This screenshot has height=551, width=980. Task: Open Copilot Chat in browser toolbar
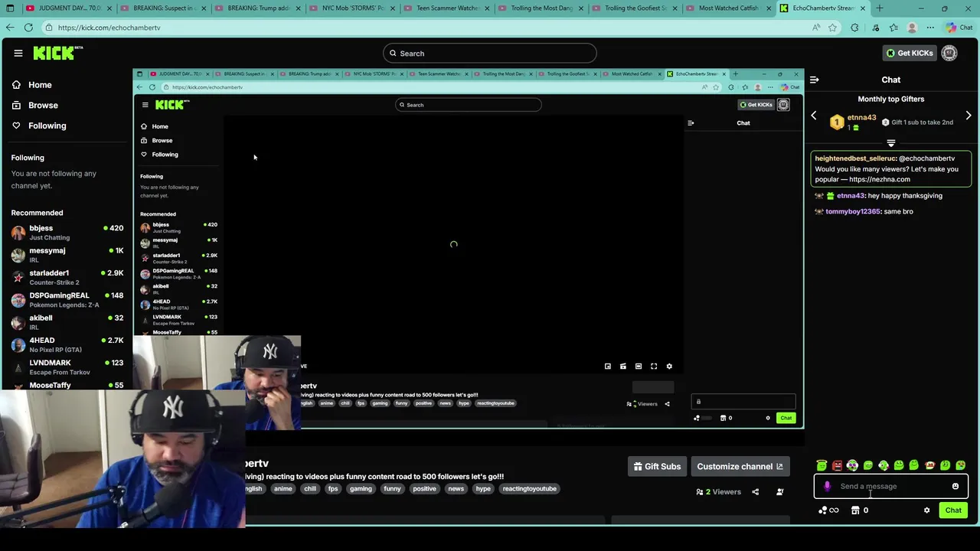click(x=959, y=28)
